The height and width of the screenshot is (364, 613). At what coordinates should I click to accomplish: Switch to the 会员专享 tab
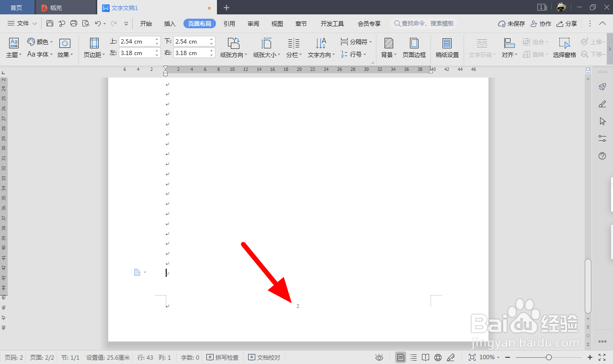pos(369,23)
